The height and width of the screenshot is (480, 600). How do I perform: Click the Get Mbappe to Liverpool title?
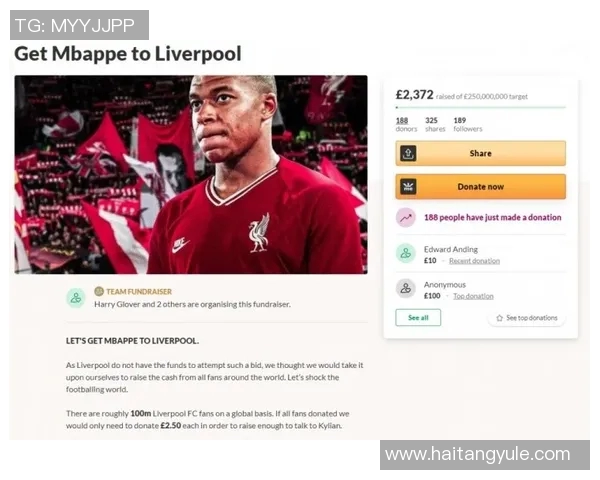pos(127,54)
